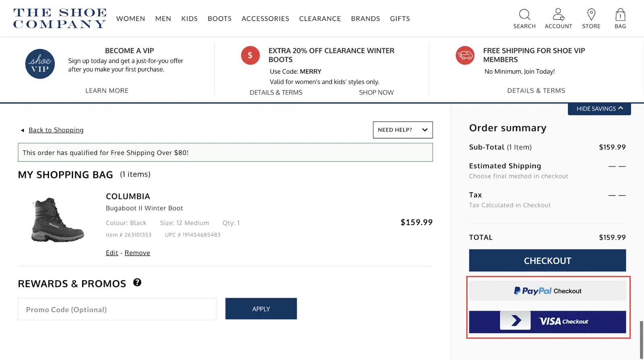Open the Kids menu
The width and height of the screenshot is (644, 360).
click(x=190, y=19)
